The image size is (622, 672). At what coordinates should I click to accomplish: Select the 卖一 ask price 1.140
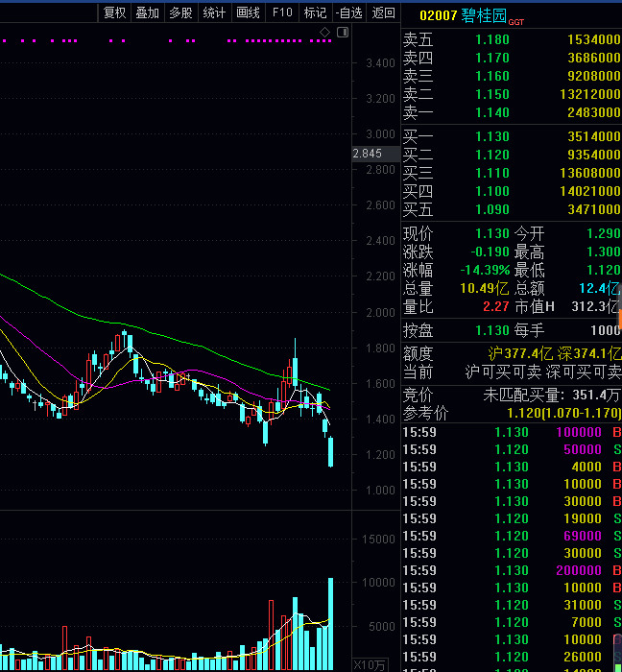tap(492, 112)
